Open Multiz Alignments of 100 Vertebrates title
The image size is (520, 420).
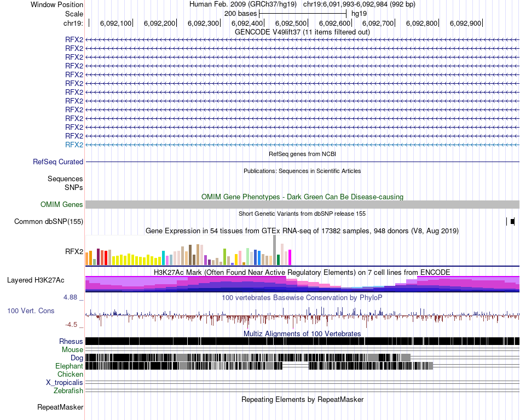point(302,333)
